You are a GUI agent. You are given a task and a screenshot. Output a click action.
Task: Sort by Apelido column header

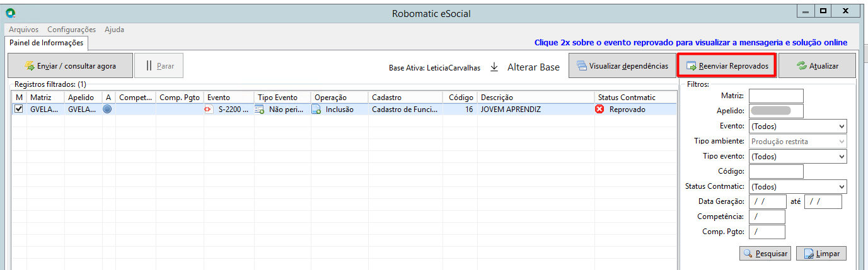click(83, 98)
